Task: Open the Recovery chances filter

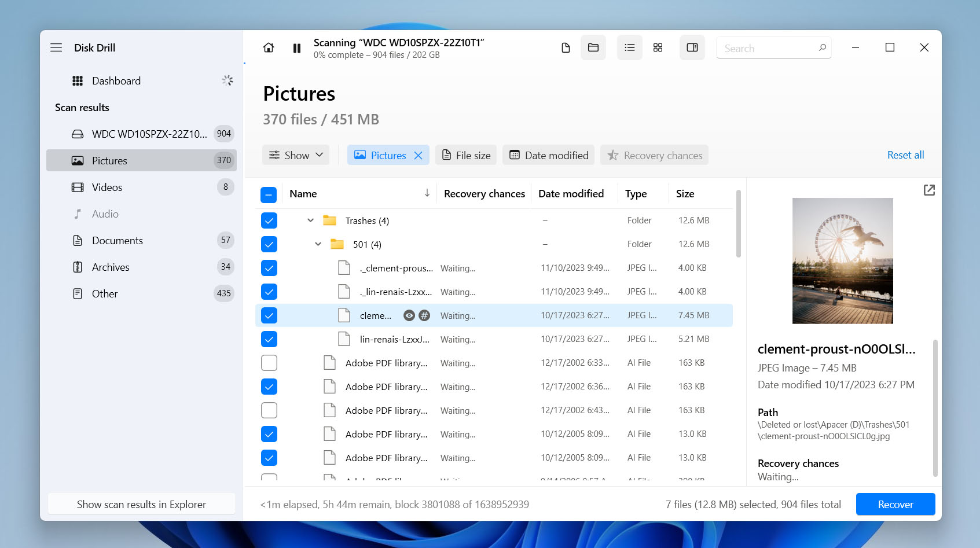Action: pyautogui.click(x=654, y=155)
